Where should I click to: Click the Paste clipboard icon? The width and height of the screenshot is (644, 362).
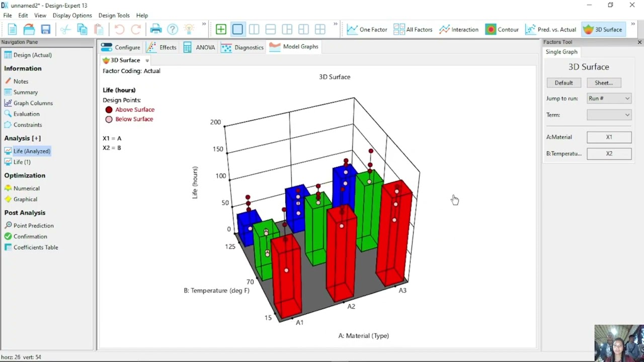99,29
